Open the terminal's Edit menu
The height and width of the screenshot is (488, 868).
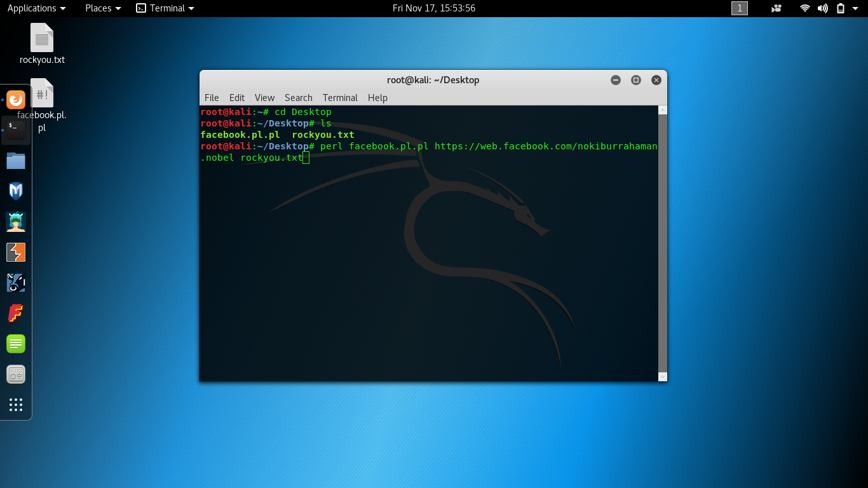click(x=237, y=98)
